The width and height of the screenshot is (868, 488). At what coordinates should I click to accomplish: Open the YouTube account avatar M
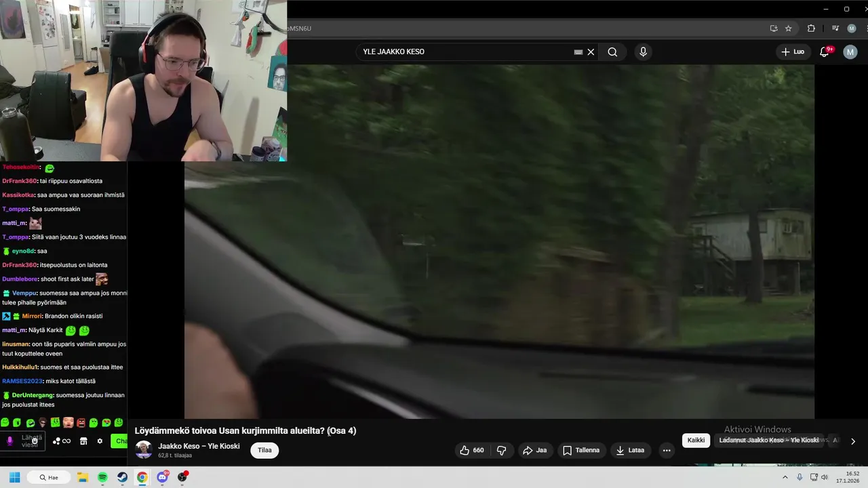coord(850,52)
